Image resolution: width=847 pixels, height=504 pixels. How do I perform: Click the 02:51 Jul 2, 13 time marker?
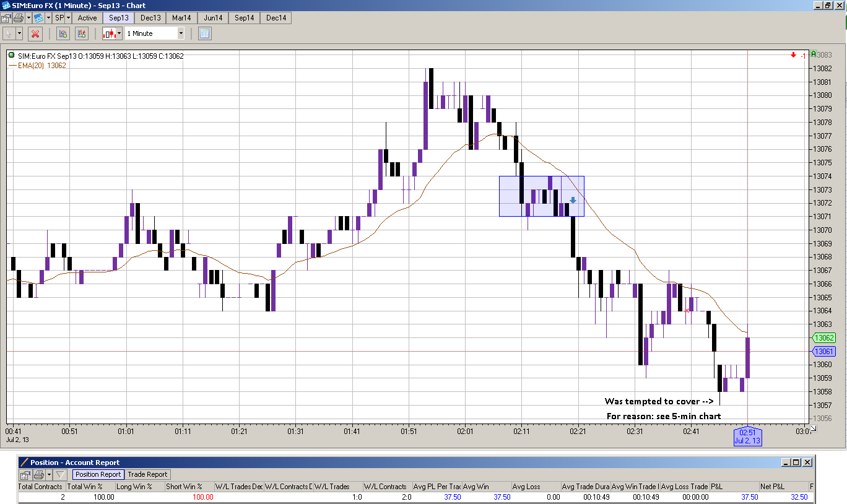click(x=747, y=437)
